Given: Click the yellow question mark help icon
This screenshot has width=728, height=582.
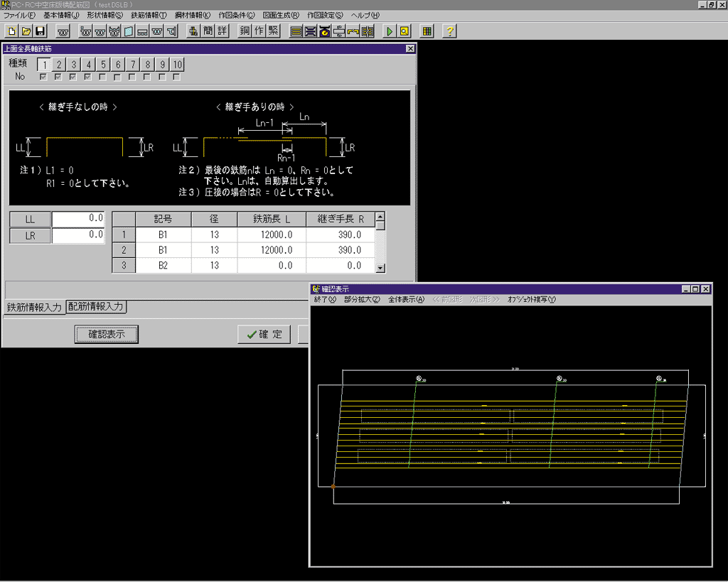Looking at the screenshot, I should tap(449, 31).
